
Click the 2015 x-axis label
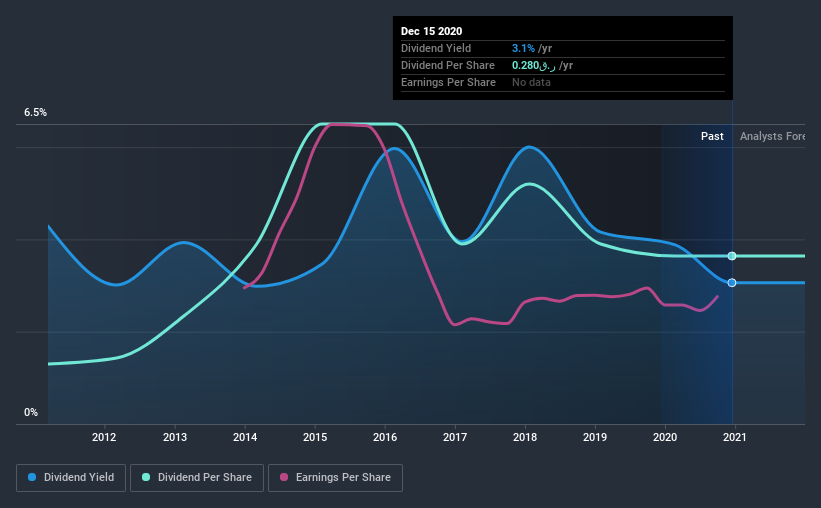pyautogui.click(x=315, y=437)
